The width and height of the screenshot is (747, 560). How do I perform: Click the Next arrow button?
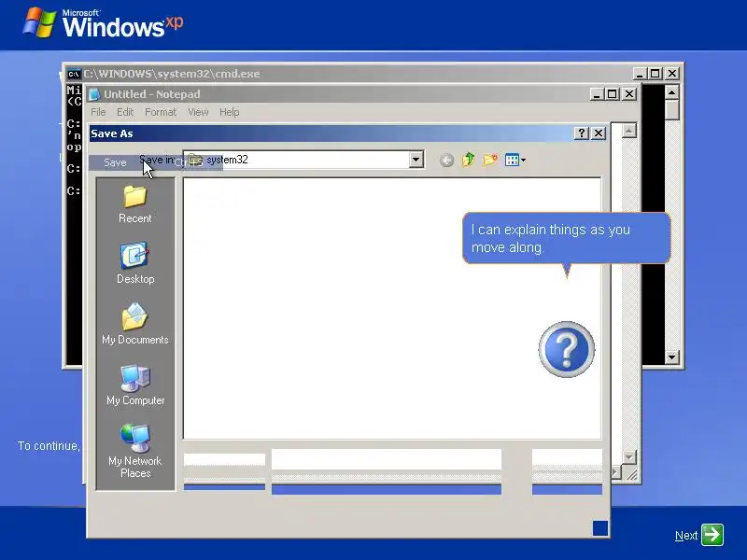pos(712,534)
